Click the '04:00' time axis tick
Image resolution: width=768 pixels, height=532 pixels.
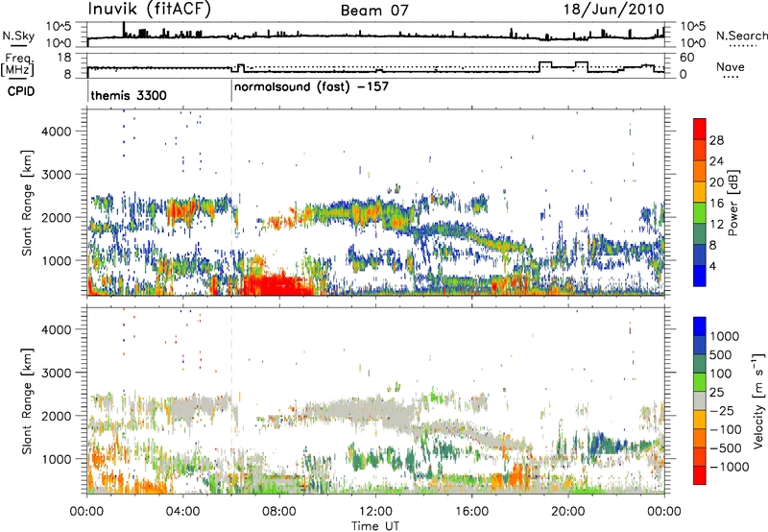183,511
